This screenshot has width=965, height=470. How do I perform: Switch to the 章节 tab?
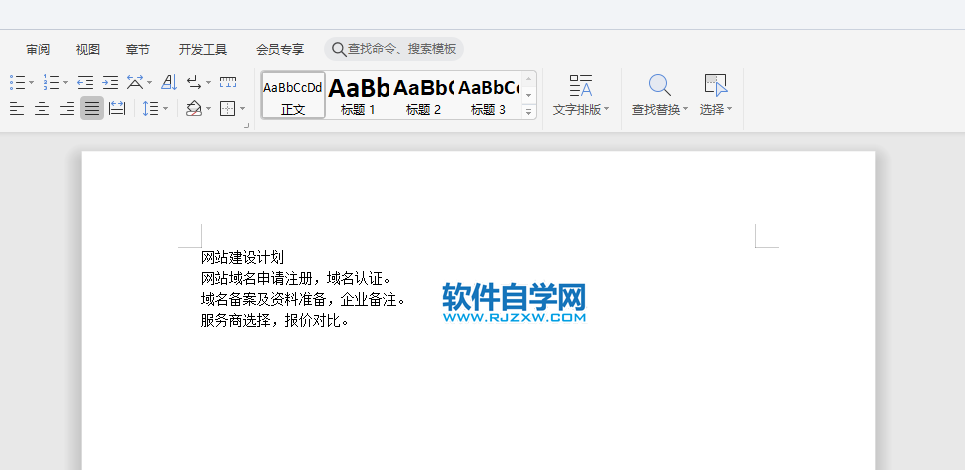(138, 50)
